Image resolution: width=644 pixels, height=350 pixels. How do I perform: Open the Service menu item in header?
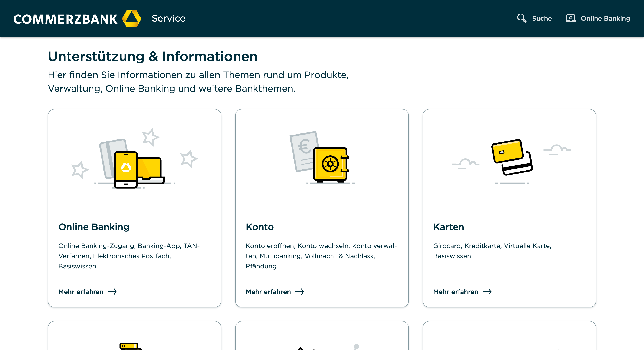click(x=168, y=18)
